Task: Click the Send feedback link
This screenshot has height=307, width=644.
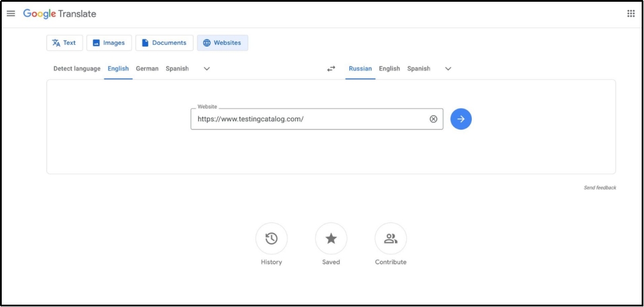Action: 600,188
